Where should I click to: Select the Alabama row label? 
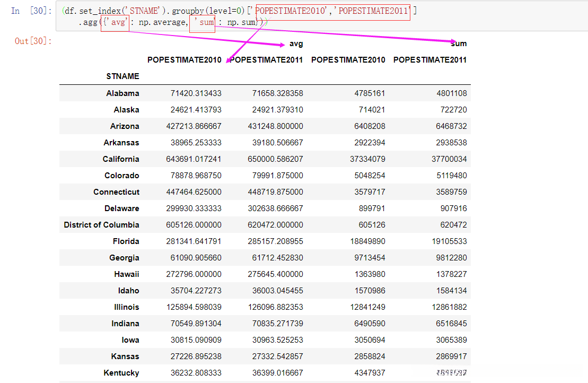pos(122,93)
